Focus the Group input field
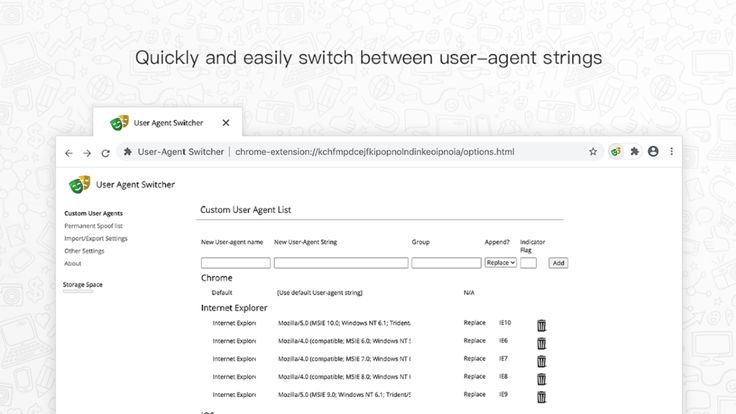736x414 pixels. tap(446, 263)
